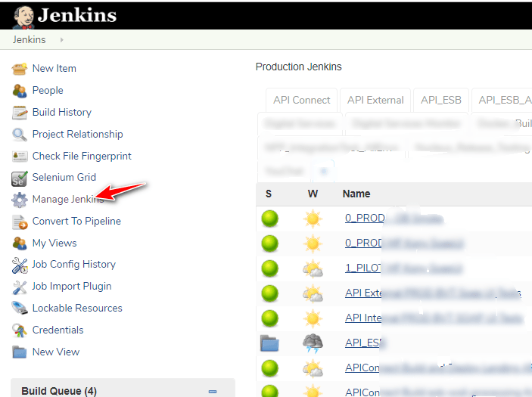
Task: Click sunny weather icon of second 0_PROD job
Action: coord(313,243)
